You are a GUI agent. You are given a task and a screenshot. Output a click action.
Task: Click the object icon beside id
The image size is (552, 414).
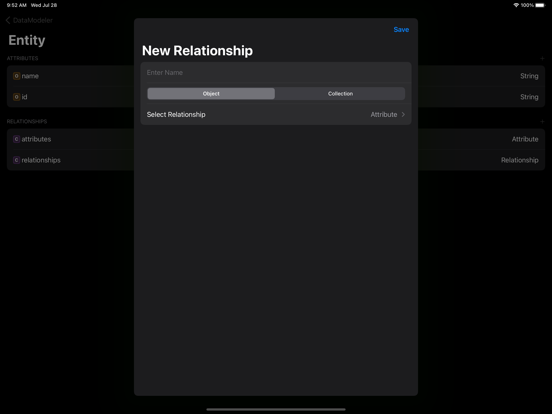point(17,97)
